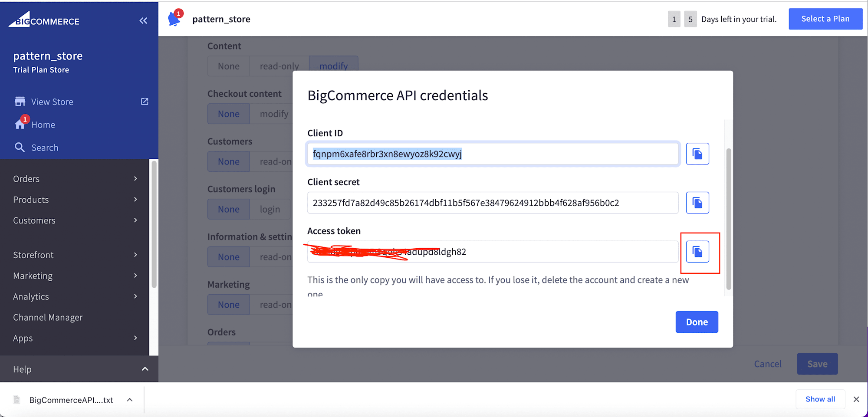Expand the Customers menu chevron

135,220
